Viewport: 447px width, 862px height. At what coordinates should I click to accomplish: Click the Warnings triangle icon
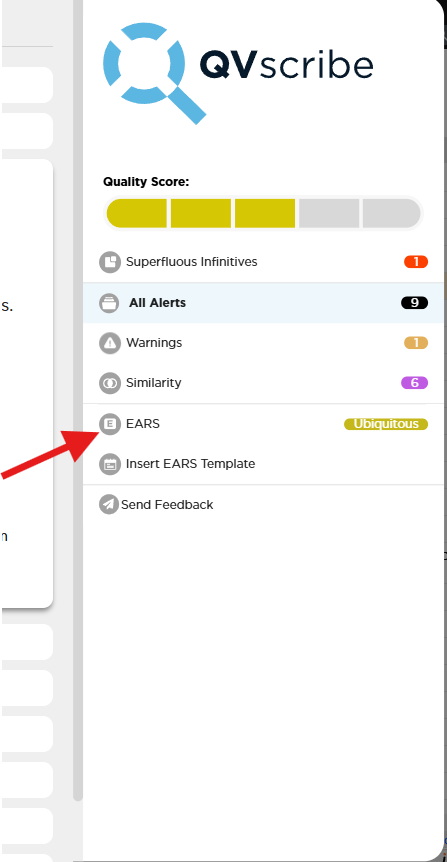tap(109, 343)
